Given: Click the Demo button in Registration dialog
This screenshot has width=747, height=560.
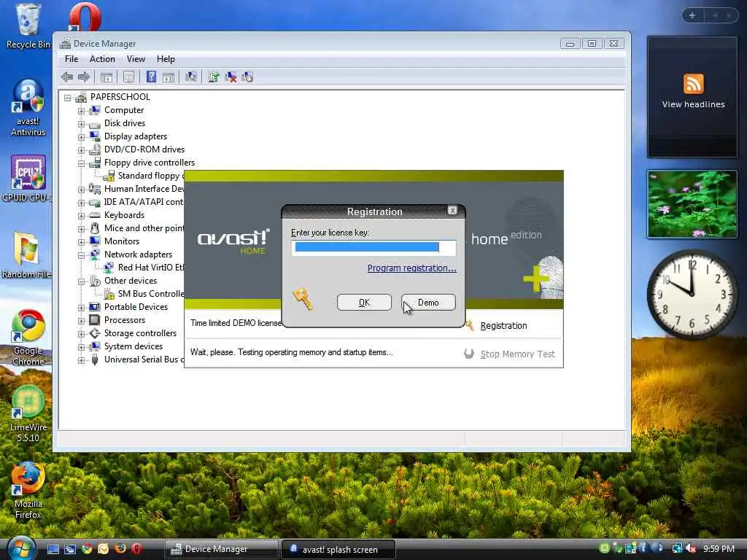Looking at the screenshot, I should click(428, 303).
